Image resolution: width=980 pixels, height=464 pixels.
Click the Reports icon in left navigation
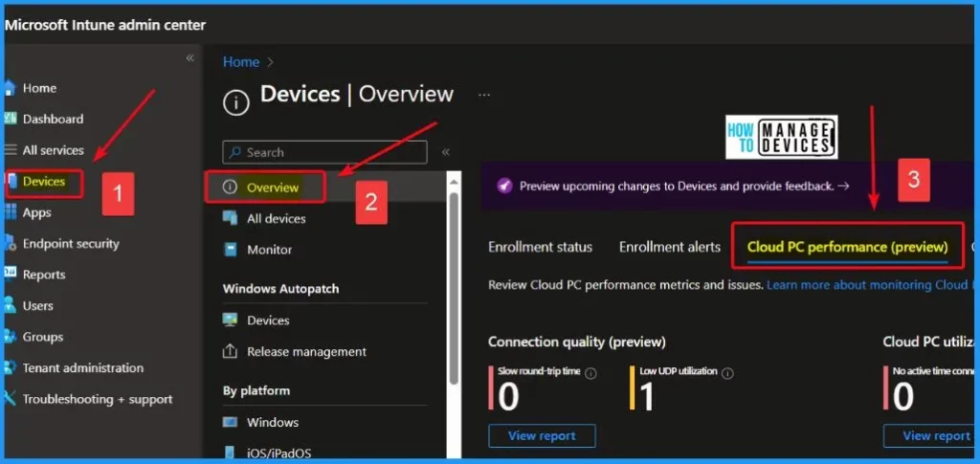(x=10, y=275)
